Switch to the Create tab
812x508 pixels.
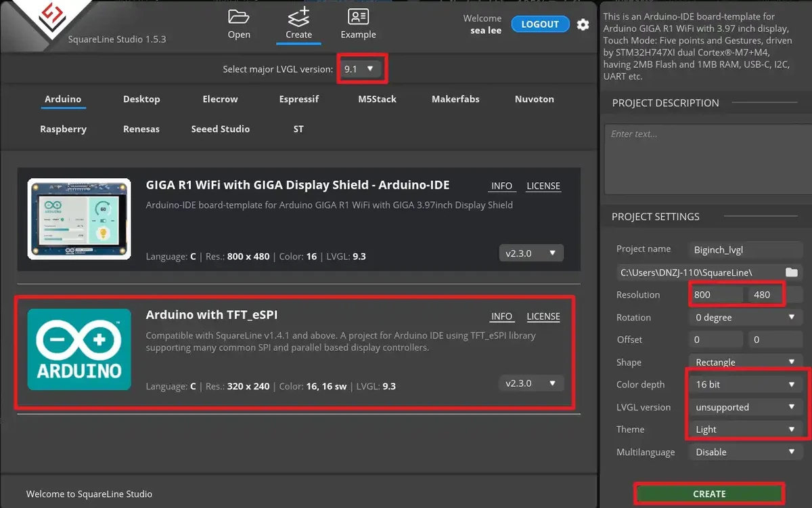click(x=298, y=24)
